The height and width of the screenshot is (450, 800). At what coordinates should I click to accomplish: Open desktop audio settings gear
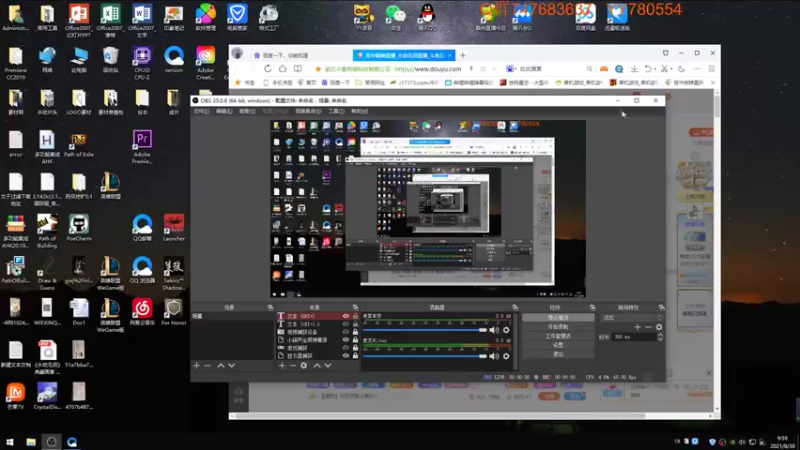tap(506, 330)
